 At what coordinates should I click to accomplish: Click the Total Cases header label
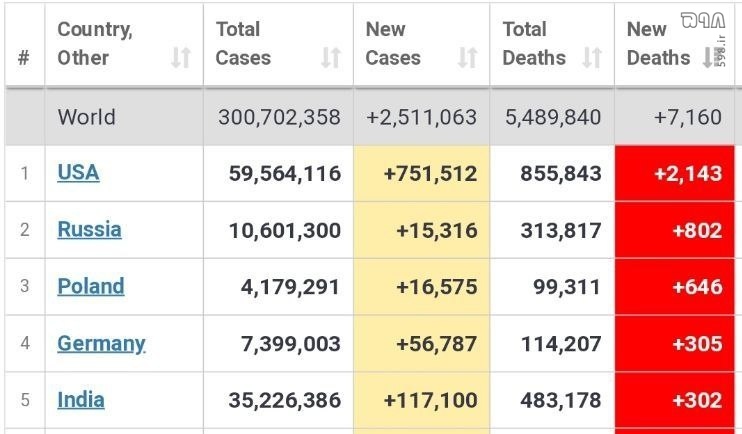(243, 44)
